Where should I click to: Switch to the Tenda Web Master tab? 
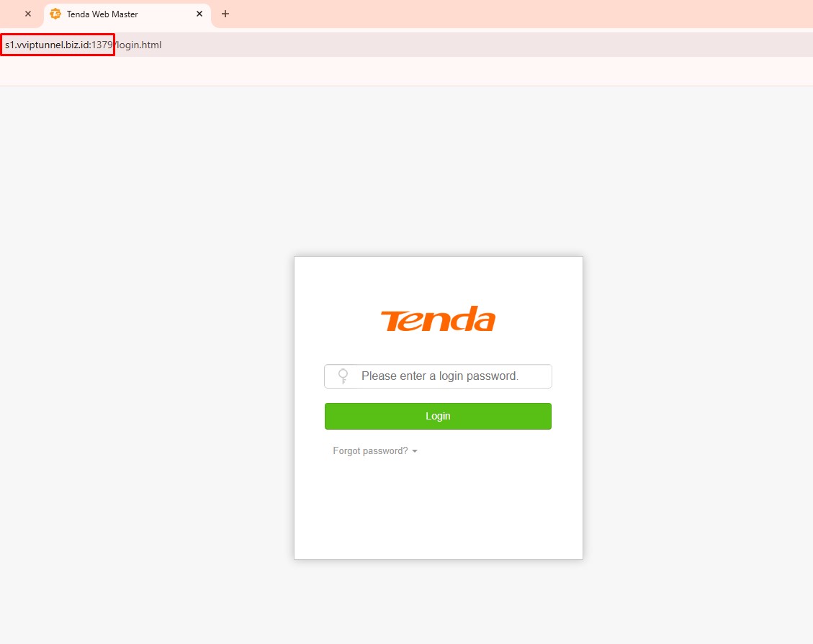[127, 14]
